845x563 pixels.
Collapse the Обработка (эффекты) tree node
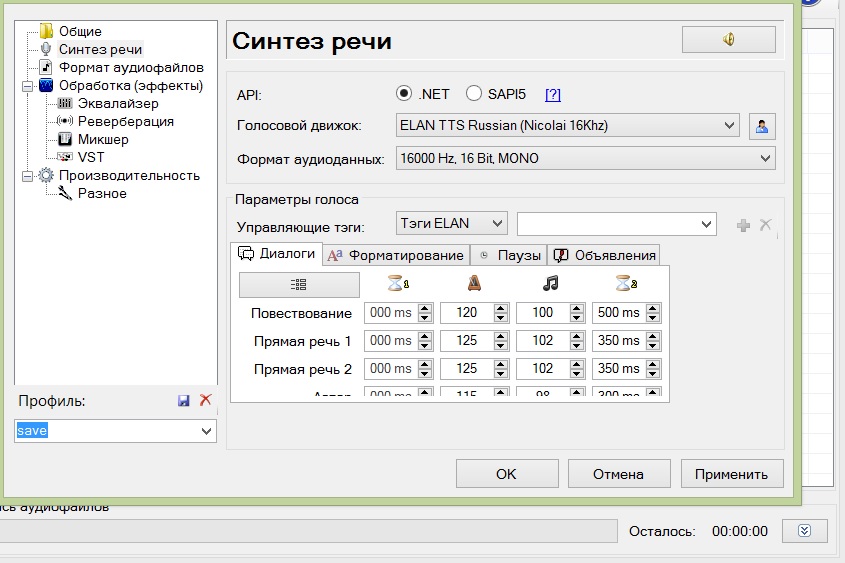[x=26, y=86]
